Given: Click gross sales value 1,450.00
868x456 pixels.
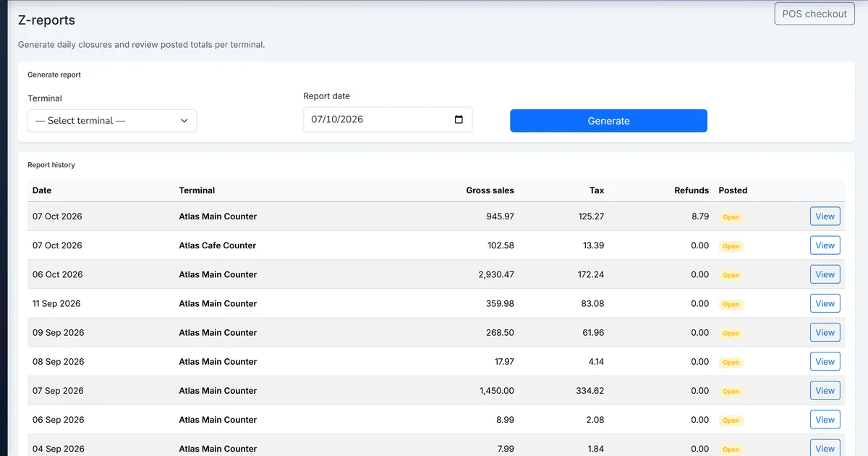Looking at the screenshot, I should (496, 390).
